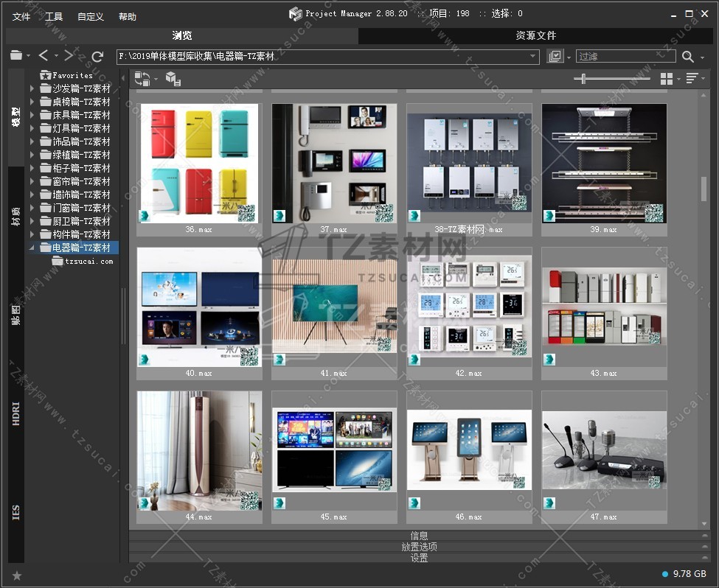Select the 36.max refrigerator thumbnail
719x588 pixels.
pos(198,163)
